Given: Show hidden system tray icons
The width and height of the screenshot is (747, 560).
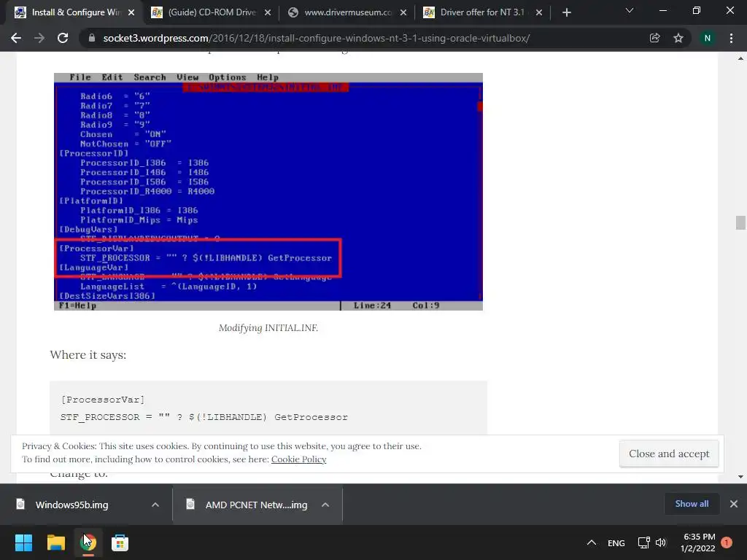Looking at the screenshot, I should pos(591,542).
